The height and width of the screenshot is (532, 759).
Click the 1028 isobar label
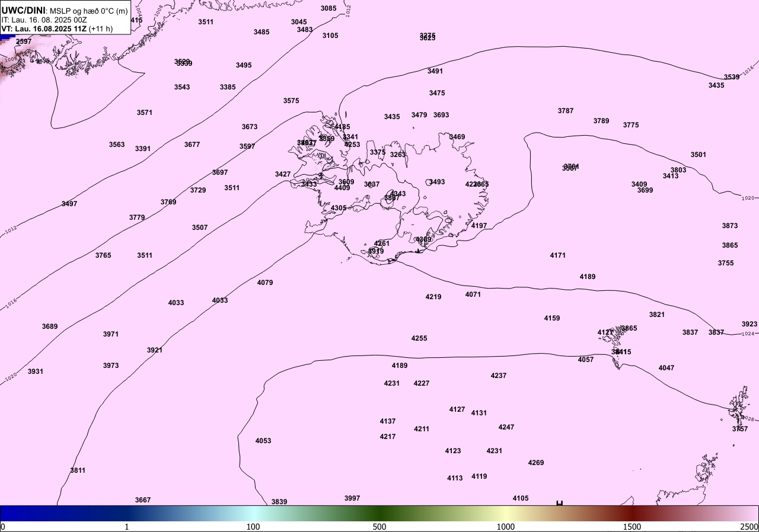tap(748, 419)
